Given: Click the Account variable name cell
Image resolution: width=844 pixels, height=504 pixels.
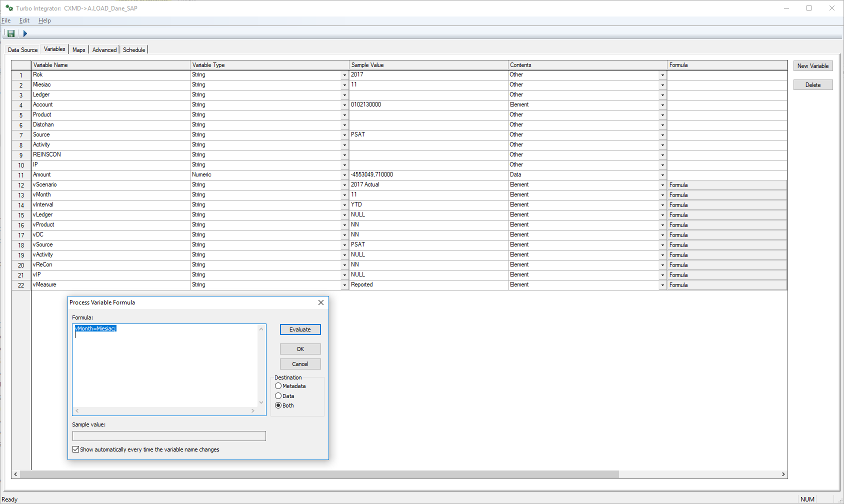Looking at the screenshot, I should click(111, 105).
